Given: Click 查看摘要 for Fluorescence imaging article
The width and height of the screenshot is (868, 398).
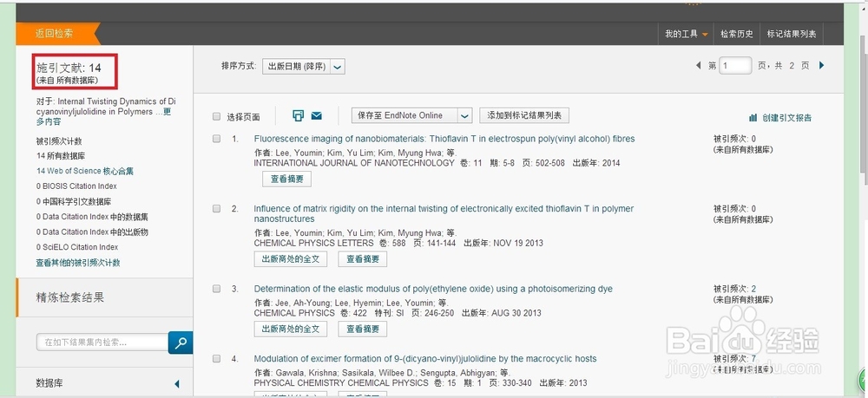Looking at the screenshot, I should pyautogui.click(x=286, y=179).
